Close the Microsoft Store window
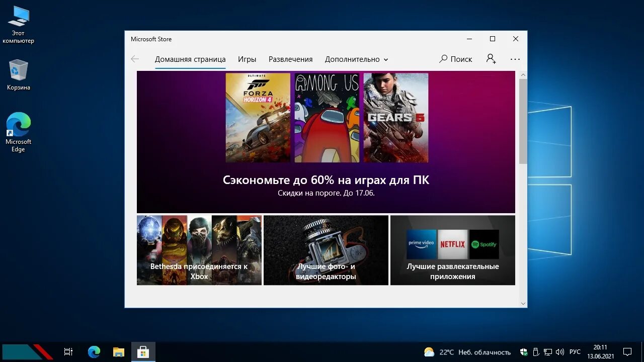Screen dimensions: 644x362 pos(516,39)
